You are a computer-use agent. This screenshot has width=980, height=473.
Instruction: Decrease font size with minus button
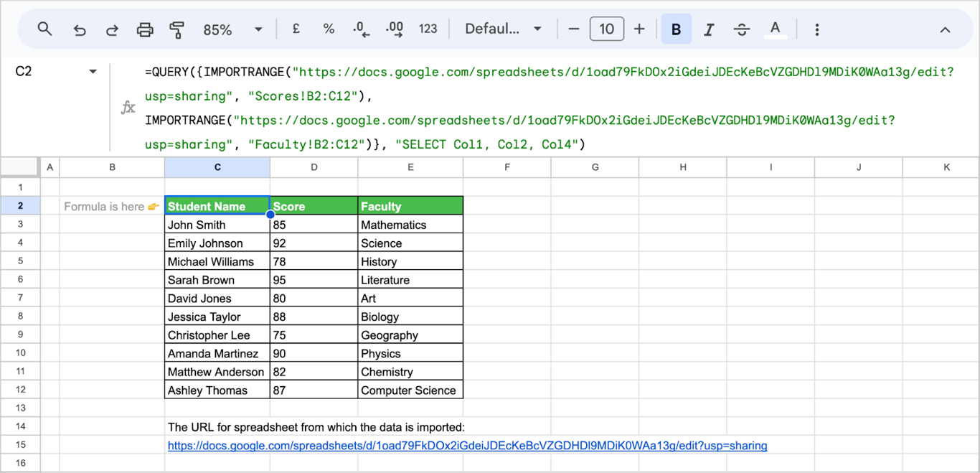(x=573, y=29)
